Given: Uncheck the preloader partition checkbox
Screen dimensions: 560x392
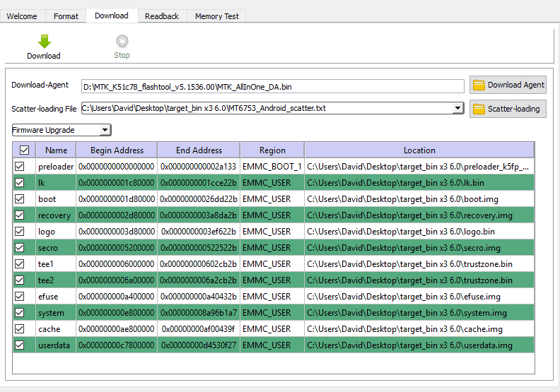Looking at the screenshot, I should click(x=20, y=167).
